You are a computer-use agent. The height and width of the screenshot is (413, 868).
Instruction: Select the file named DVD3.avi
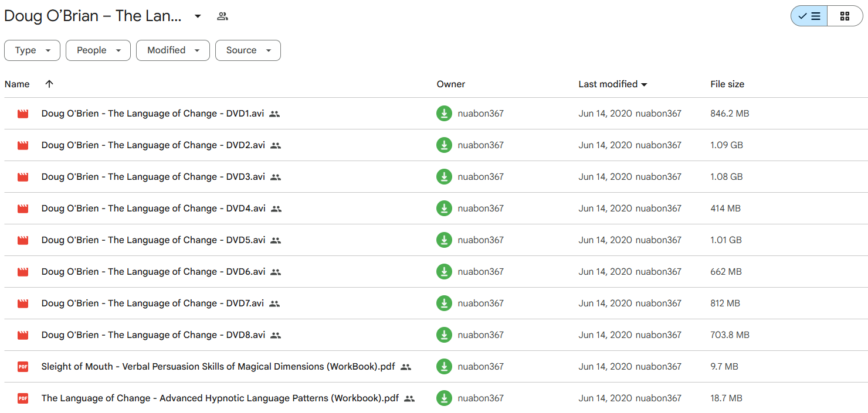click(x=153, y=177)
